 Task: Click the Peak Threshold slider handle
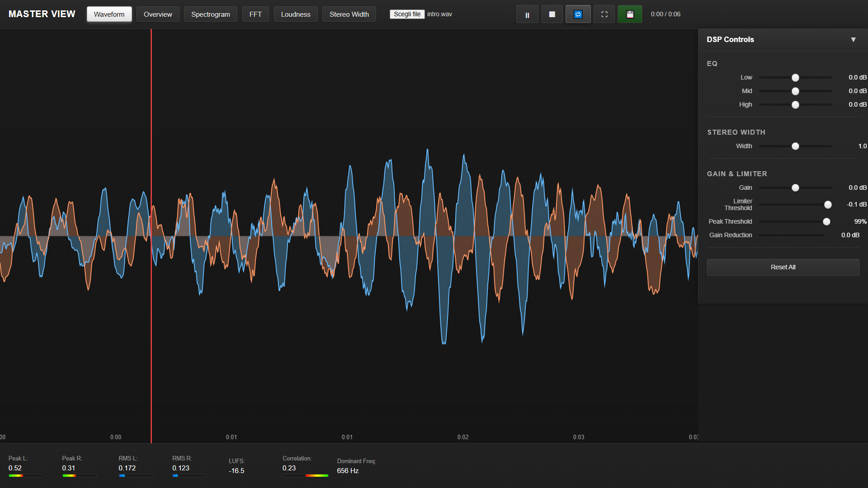coord(826,222)
